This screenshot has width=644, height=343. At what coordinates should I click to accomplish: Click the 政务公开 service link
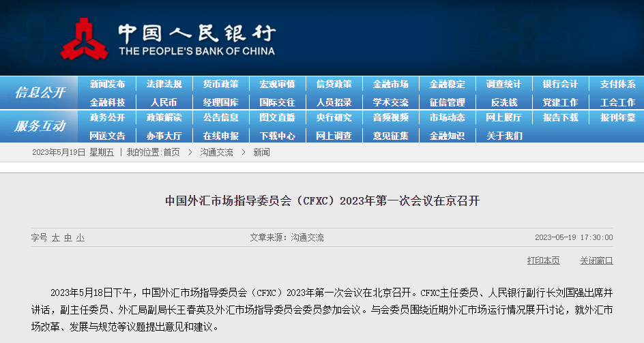(107, 118)
